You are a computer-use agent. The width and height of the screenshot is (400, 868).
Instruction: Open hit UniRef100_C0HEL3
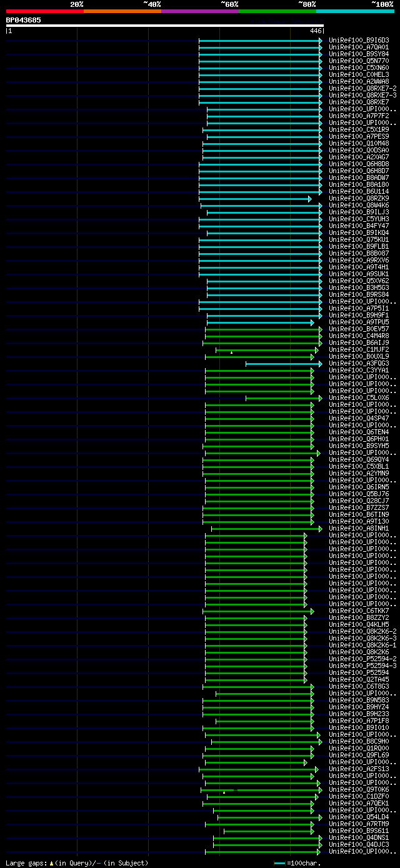[x=359, y=75]
